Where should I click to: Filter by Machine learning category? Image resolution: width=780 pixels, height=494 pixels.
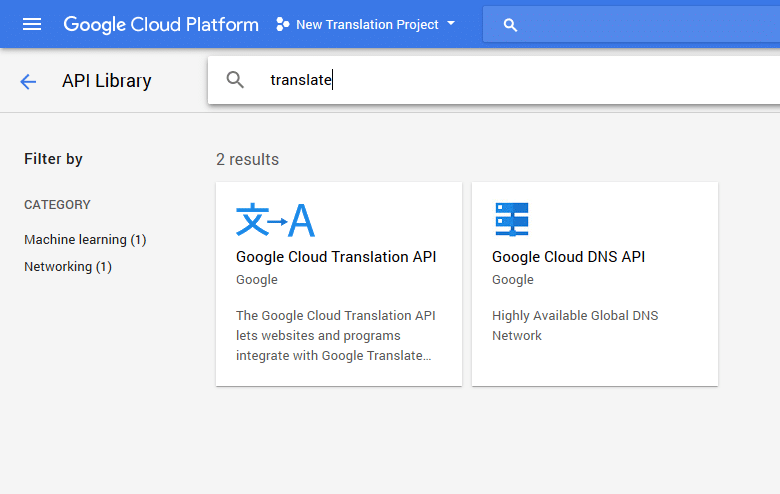click(85, 240)
